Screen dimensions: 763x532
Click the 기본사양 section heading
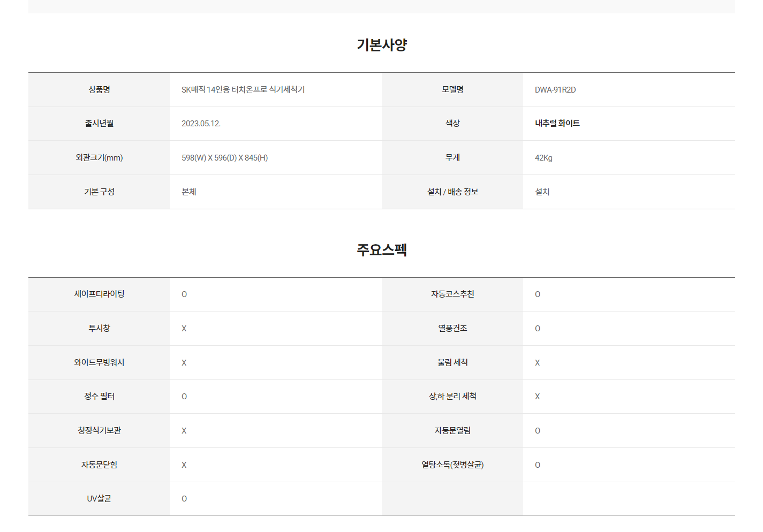(x=382, y=45)
